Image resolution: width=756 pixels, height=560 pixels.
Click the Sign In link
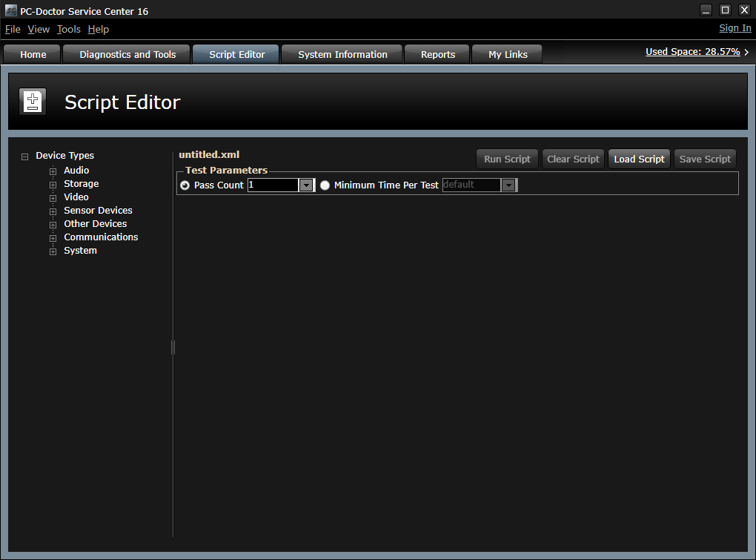tap(735, 28)
